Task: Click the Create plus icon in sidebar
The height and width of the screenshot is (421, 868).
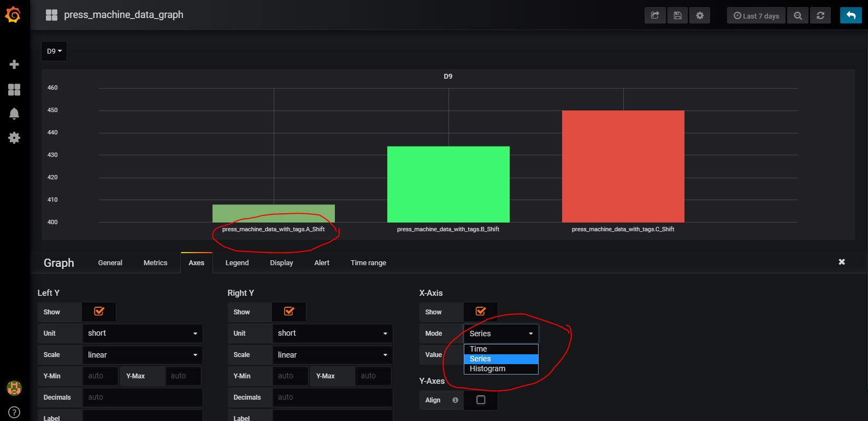Action: point(14,65)
